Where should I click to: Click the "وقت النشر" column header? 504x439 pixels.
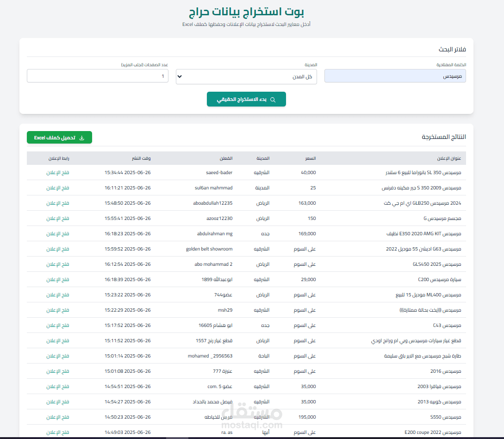(141, 158)
